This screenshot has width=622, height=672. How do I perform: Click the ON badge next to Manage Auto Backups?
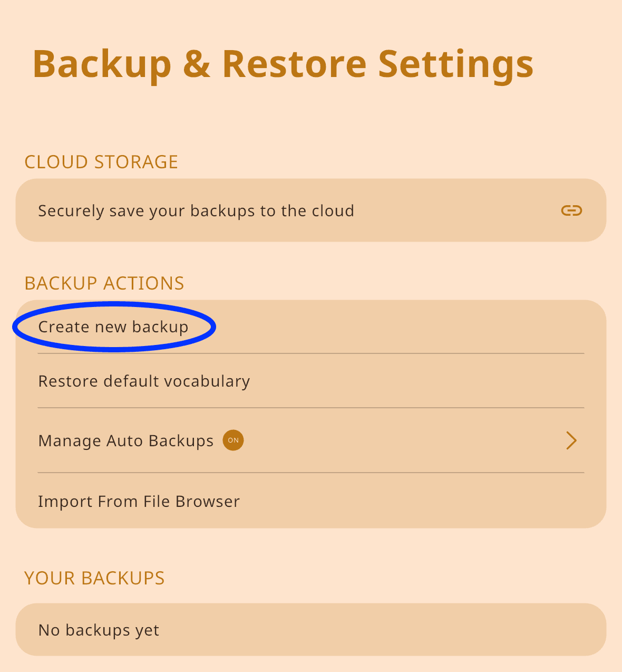tap(233, 440)
